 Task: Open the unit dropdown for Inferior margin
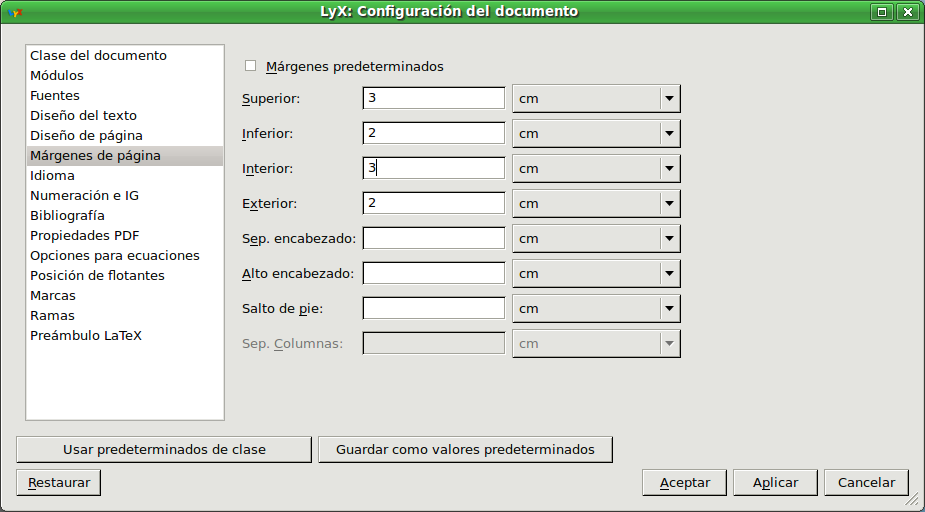596,133
